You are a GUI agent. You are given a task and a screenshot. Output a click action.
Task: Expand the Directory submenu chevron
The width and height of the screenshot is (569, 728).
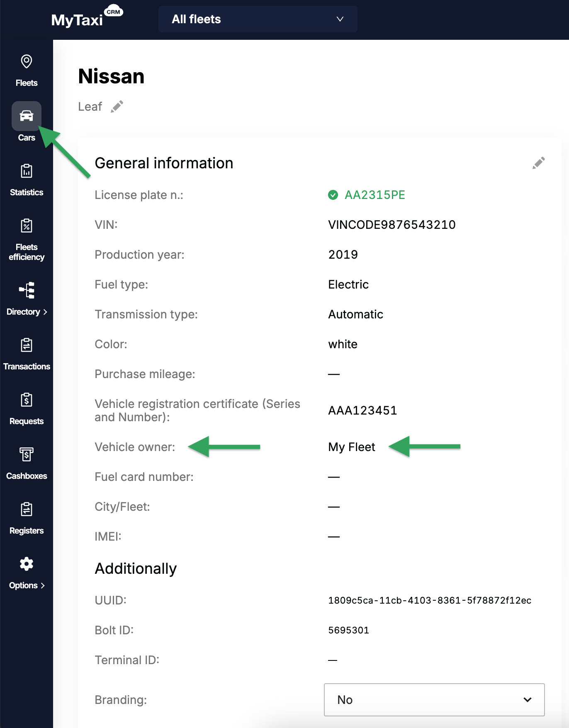point(45,312)
